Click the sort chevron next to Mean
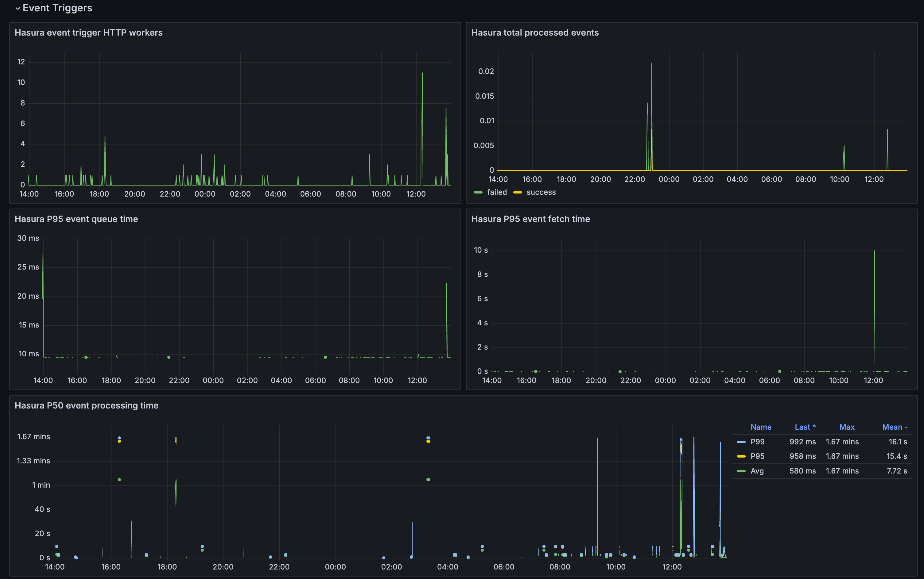The width and height of the screenshot is (924, 579). click(x=906, y=427)
